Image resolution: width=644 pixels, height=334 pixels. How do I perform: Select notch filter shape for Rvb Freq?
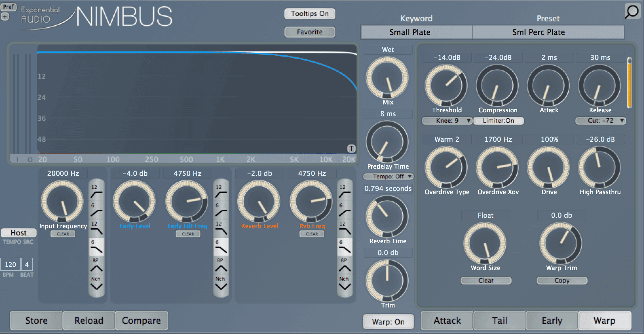345,284
